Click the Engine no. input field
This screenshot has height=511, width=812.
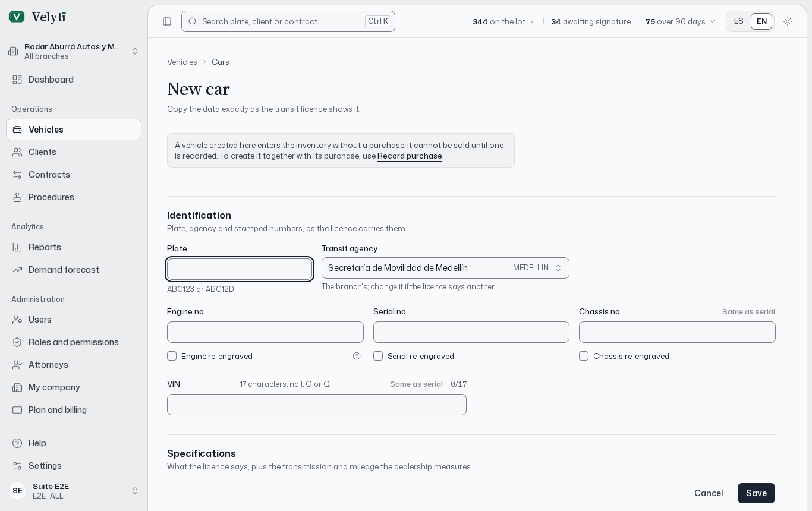[265, 332]
